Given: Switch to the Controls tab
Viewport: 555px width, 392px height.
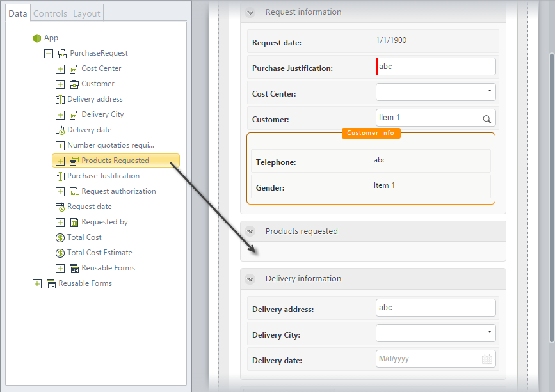Looking at the screenshot, I should (x=51, y=13).
